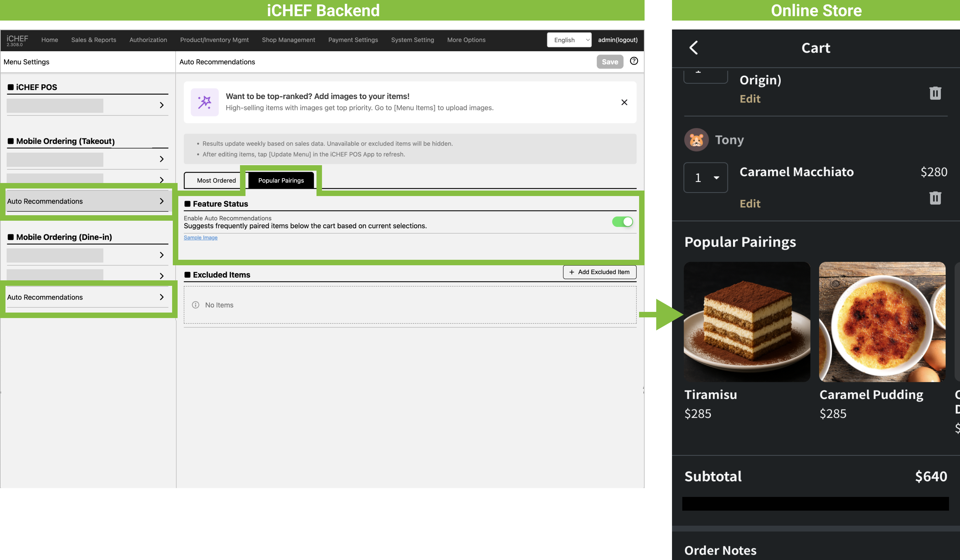Click trash icon beside the Origin item
Image resolution: width=960 pixels, height=560 pixels.
(935, 93)
